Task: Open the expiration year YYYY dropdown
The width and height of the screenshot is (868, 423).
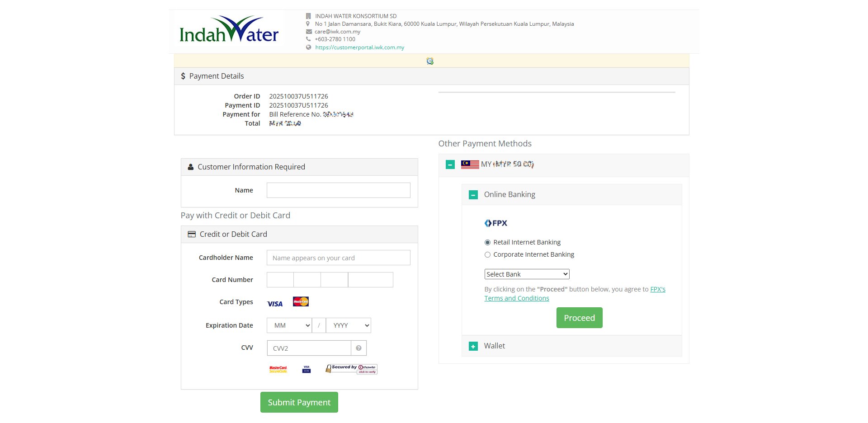Action: (x=348, y=325)
